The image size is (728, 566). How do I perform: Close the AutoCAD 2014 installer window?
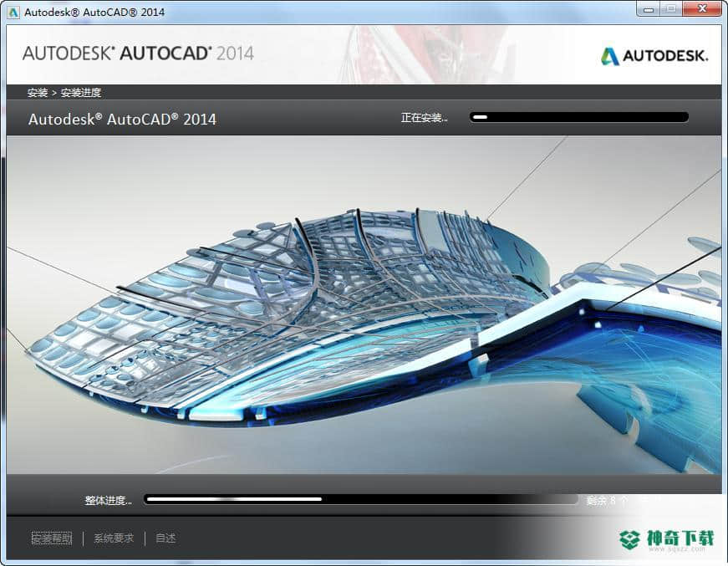point(702,9)
